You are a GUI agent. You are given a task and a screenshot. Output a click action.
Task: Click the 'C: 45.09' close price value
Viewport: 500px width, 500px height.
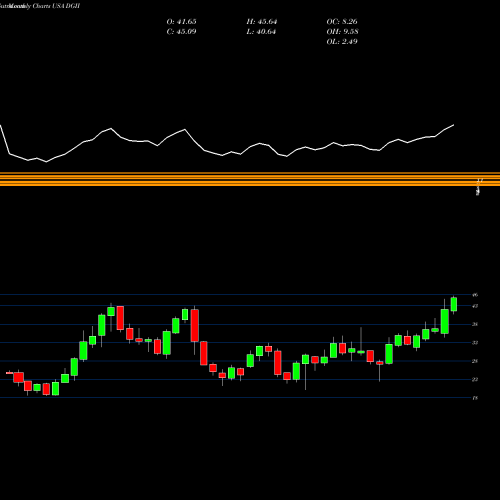coord(181,32)
